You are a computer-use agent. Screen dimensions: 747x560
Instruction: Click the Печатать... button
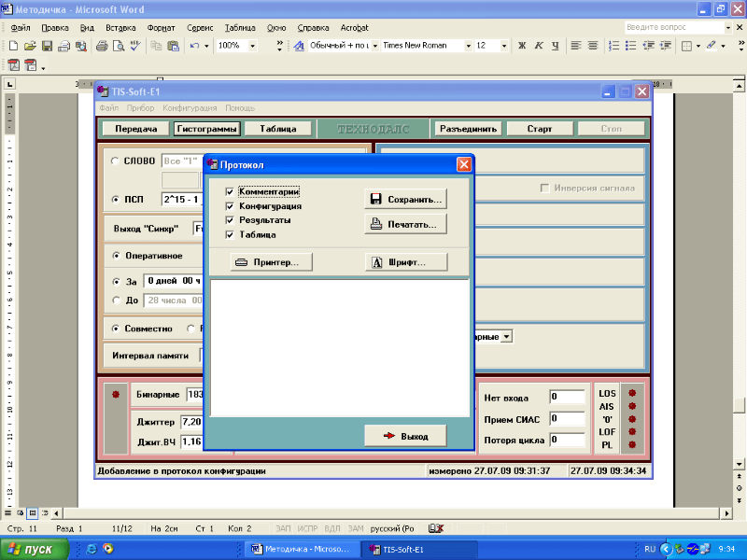(406, 224)
